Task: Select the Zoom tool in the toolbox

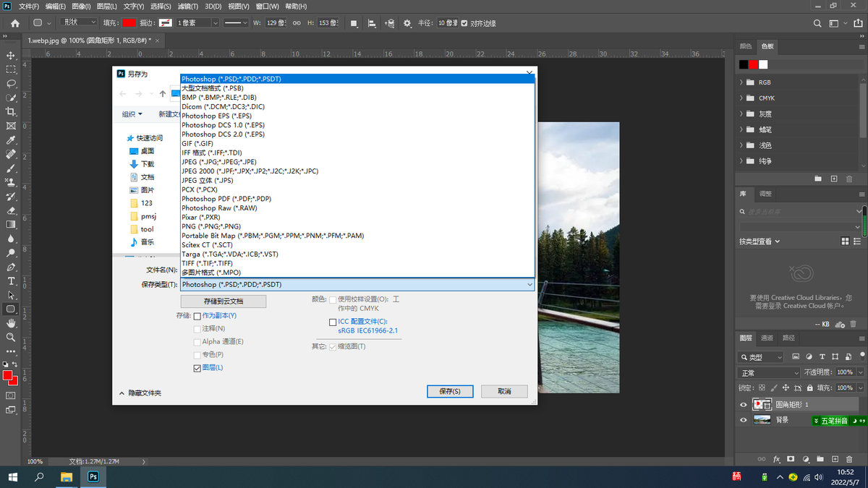Action: click(x=11, y=338)
